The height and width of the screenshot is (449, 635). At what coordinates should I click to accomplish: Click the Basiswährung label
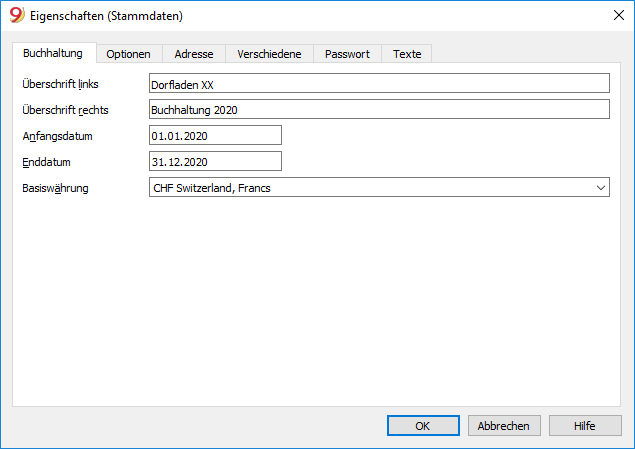tap(55, 188)
